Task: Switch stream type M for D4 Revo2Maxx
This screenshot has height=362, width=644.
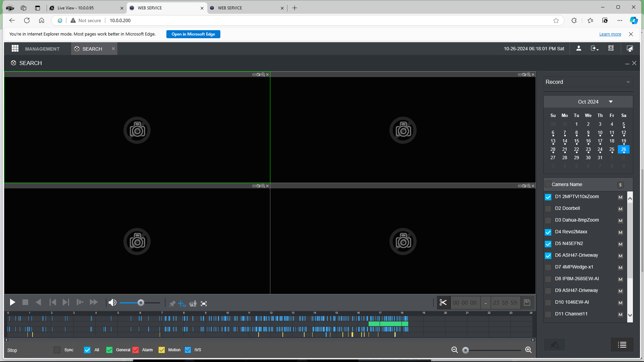Action: (620, 233)
